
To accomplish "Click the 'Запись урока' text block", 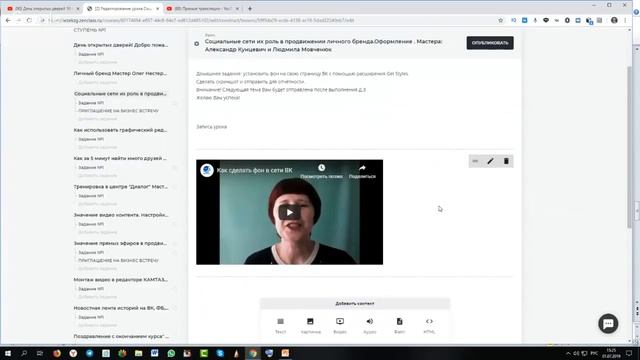I will 211,127.
